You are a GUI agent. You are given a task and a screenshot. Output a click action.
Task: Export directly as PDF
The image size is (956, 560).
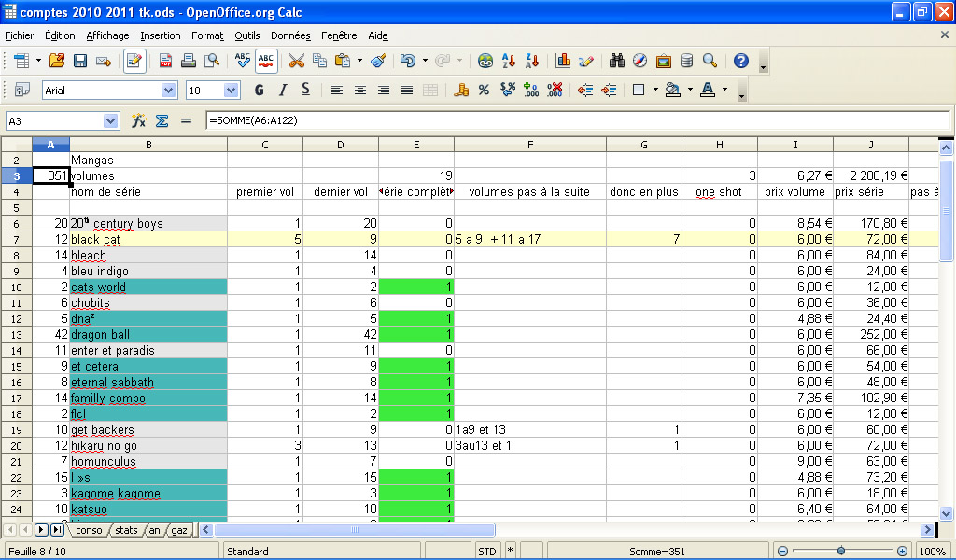point(165,62)
